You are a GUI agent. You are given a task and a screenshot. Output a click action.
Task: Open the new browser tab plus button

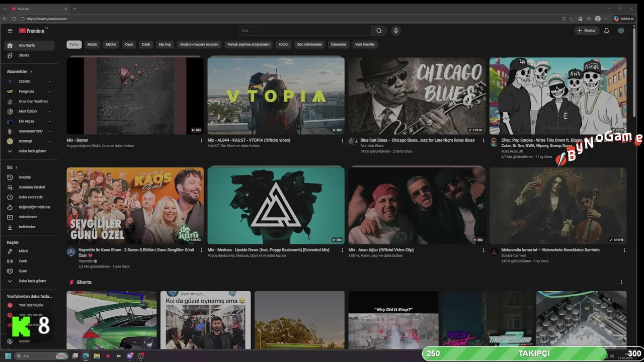[74, 9]
